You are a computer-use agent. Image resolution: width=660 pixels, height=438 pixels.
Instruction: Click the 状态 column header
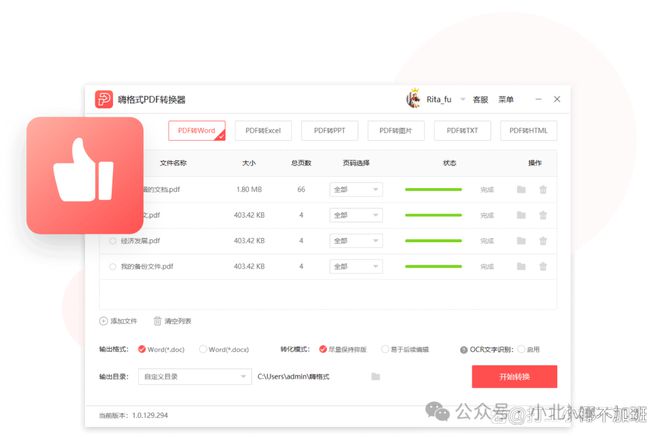point(450,163)
